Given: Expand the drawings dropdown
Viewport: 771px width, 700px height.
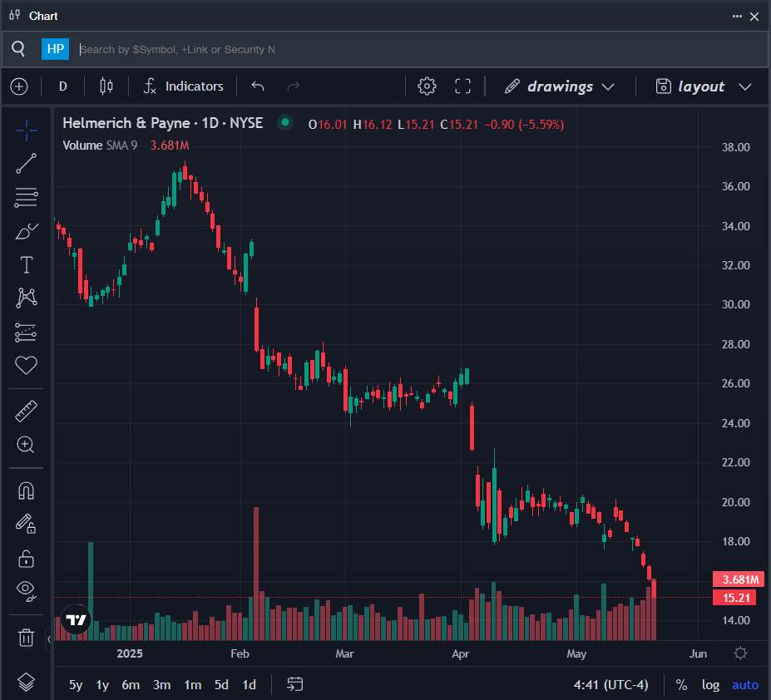Looking at the screenshot, I should click(x=560, y=86).
